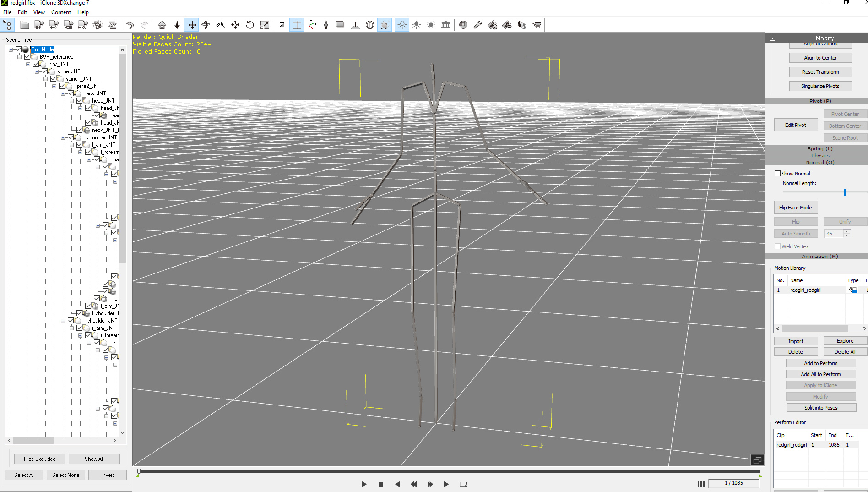Click the Add to Perform button

click(x=821, y=363)
